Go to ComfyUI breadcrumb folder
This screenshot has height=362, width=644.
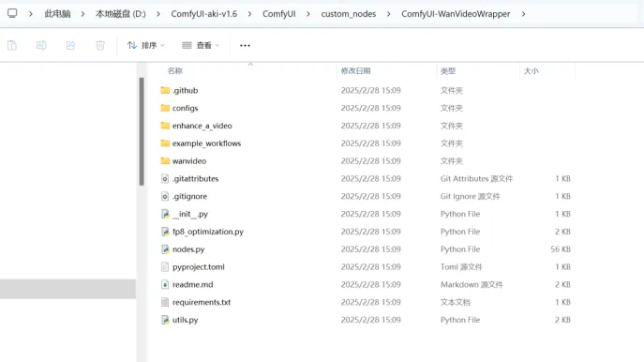278,13
